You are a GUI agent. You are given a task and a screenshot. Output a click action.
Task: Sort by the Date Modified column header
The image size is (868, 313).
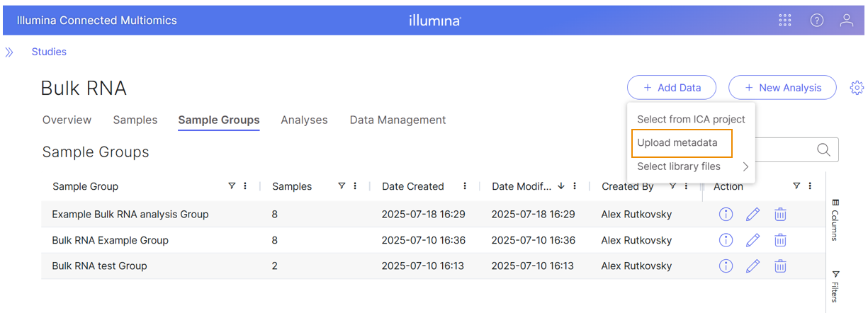[x=522, y=186]
